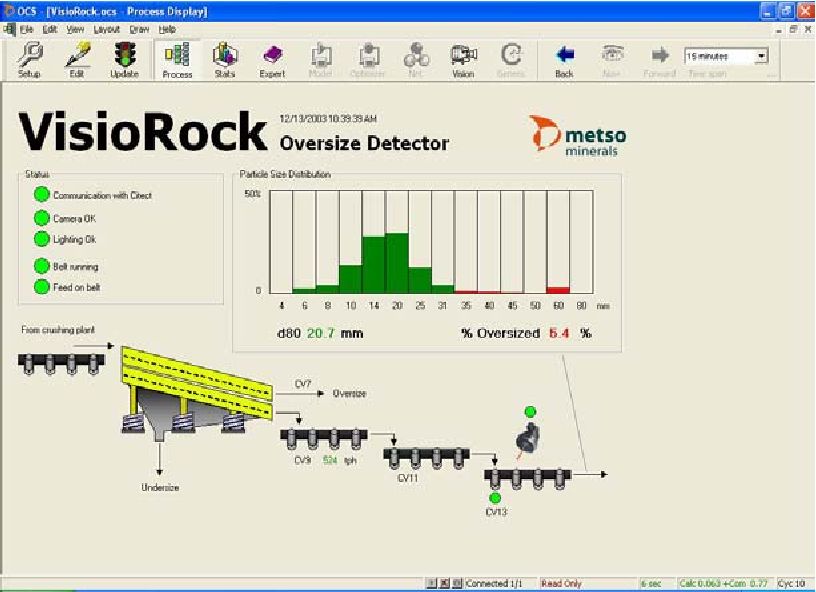The image size is (816, 592).
Task: Expand the 15 minutes time span dropdown
Action: 761,56
